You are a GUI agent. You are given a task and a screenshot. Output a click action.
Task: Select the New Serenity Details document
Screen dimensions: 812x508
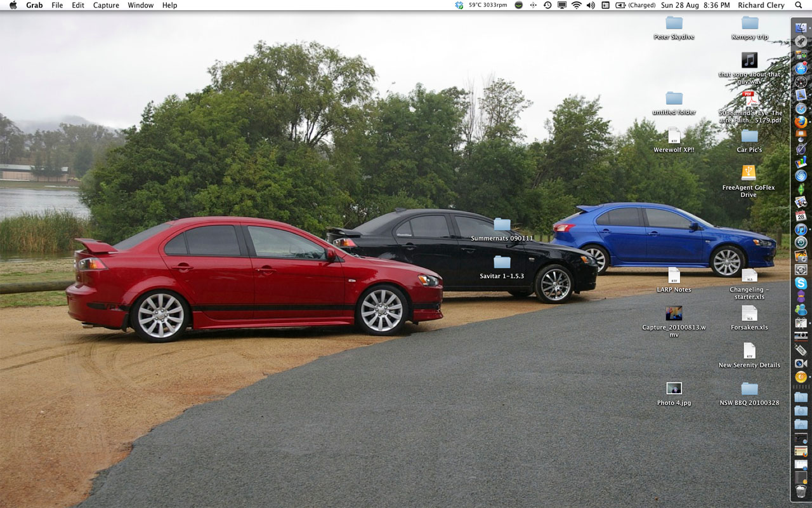pyautogui.click(x=749, y=351)
